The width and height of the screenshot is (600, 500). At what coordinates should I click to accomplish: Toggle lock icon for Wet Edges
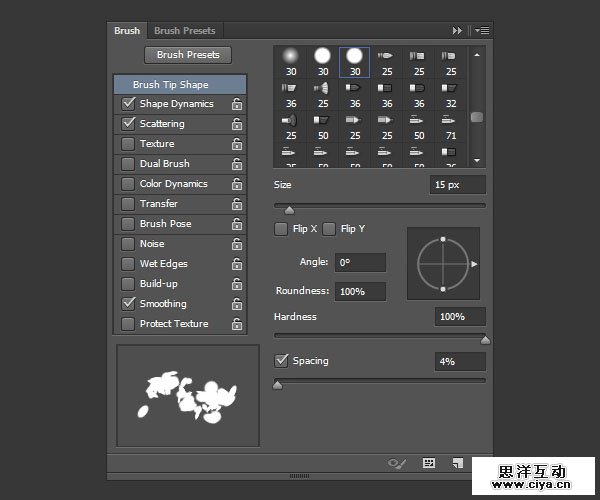[237, 264]
